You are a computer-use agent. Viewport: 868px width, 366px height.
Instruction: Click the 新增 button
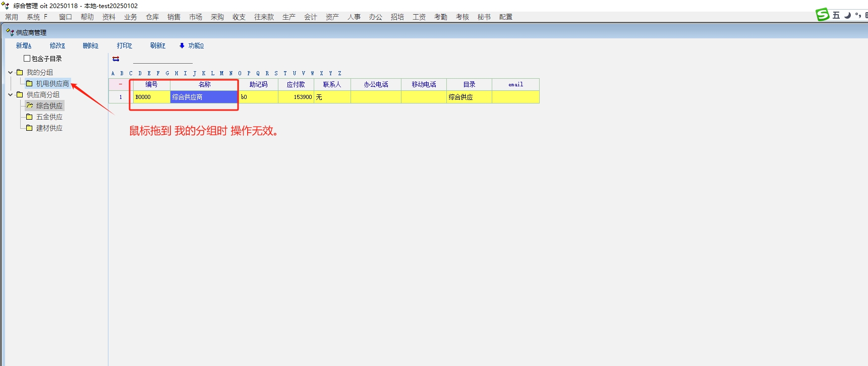(24, 46)
